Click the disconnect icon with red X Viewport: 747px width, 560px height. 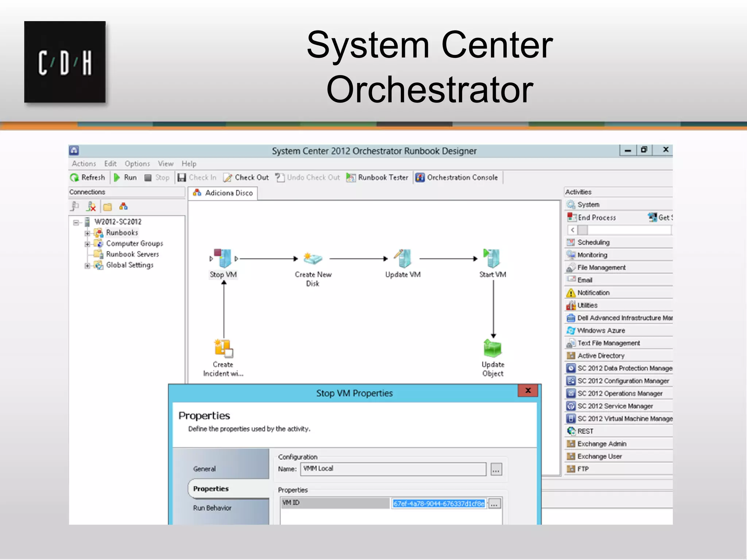click(x=91, y=207)
